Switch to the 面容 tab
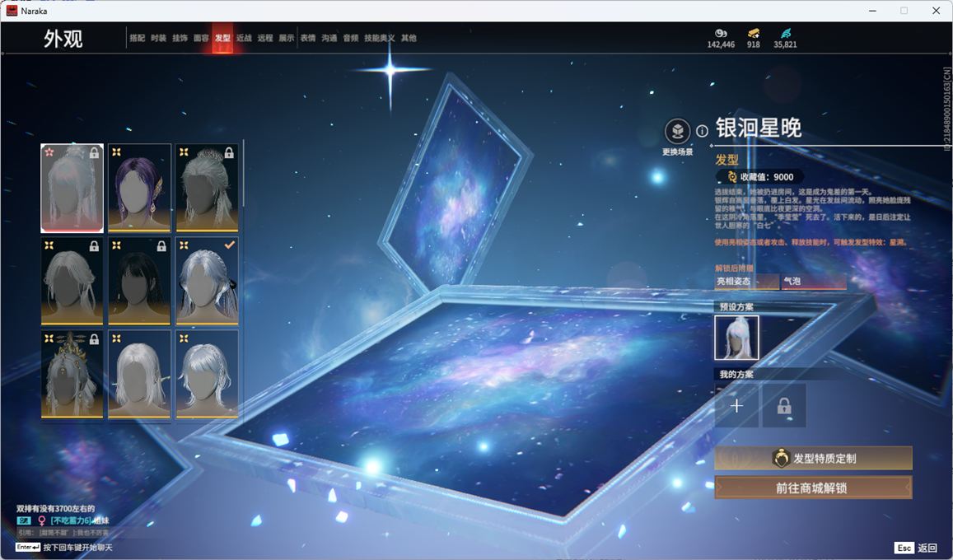Viewport: 953px width, 560px height. [201, 38]
